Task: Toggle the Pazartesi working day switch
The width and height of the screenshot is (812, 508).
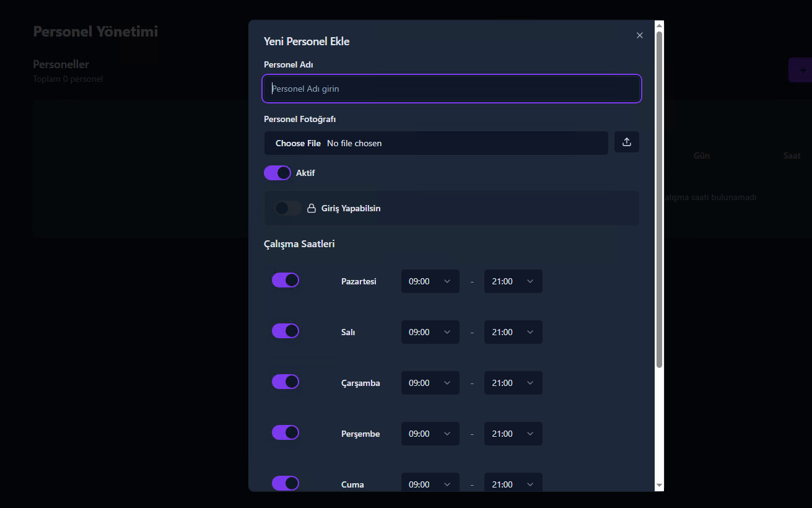Action: click(x=286, y=280)
